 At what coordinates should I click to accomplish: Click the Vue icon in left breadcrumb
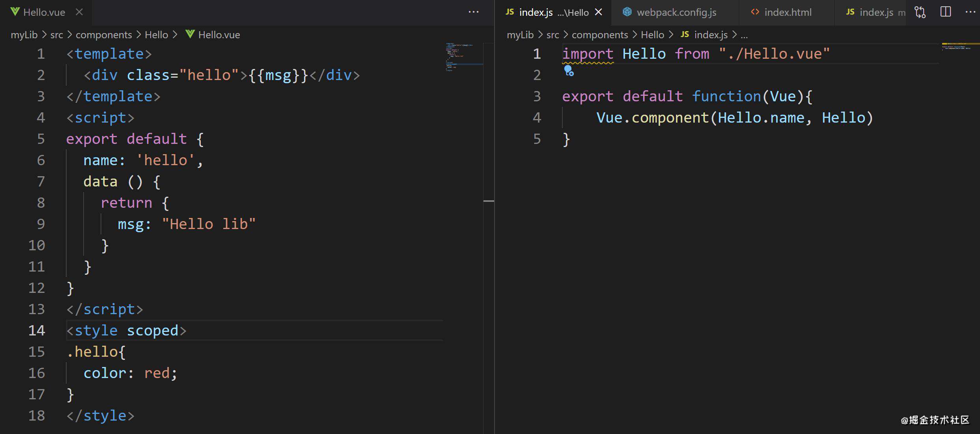tap(190, 34)
